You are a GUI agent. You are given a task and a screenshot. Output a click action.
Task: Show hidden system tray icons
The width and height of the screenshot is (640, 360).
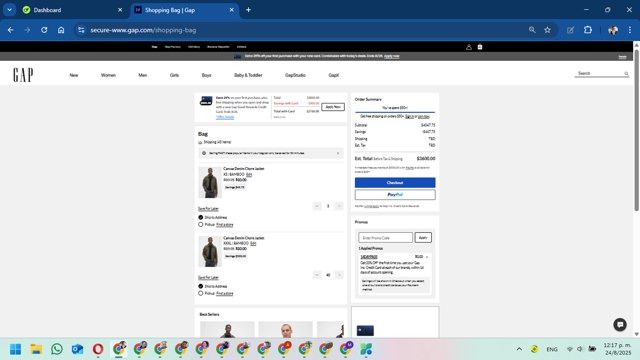[x=519, y=349]
